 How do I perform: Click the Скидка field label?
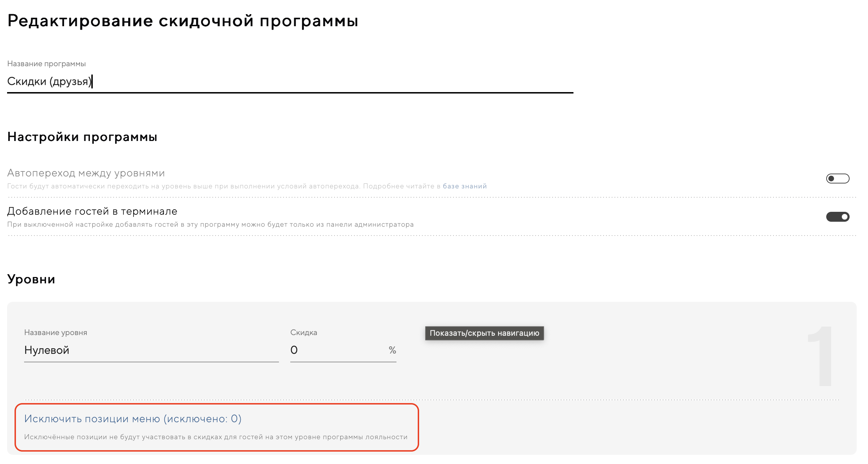pyautogui.click(x=303, y=333)
